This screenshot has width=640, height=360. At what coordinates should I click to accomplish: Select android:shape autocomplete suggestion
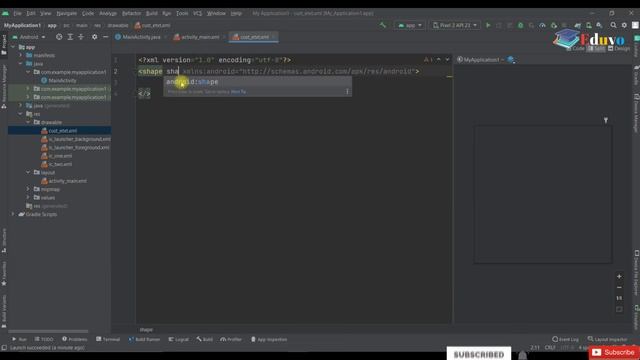257,82
